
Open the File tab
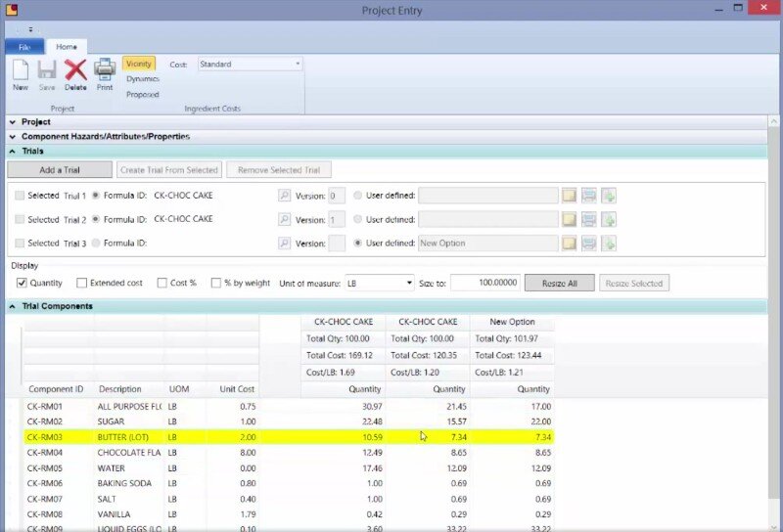click(24, 47)
